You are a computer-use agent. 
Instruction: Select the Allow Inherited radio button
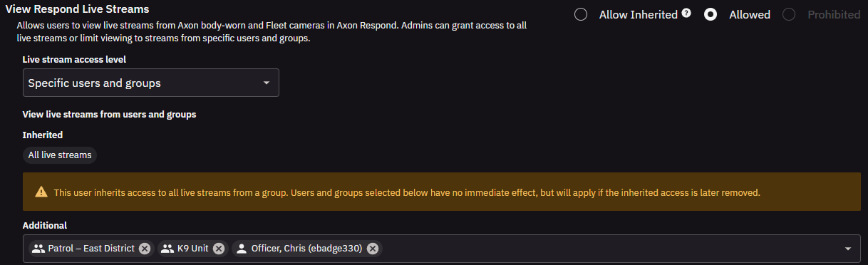(581, 14)
